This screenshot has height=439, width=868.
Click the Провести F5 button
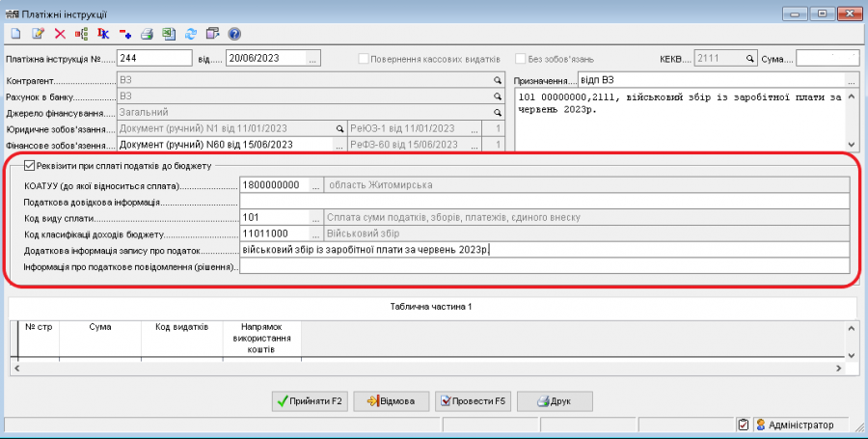pyautogui.click(x=474, y=400)
